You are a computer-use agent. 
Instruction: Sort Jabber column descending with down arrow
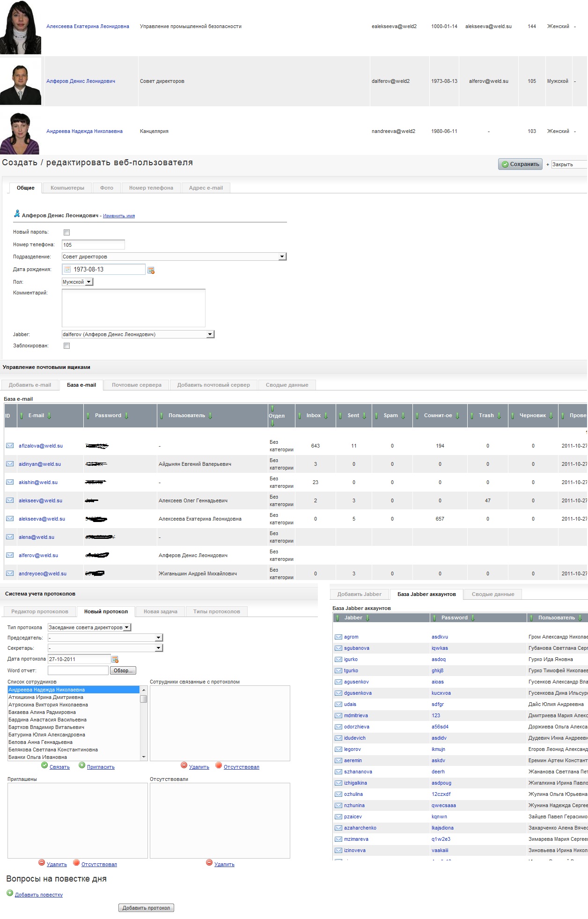coord(367,618)
